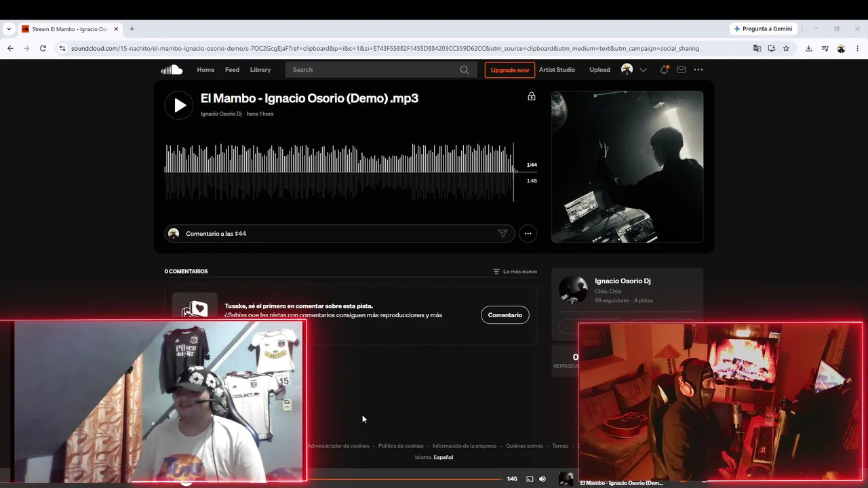Click the SoundCloud logo
Screen dimensions: 868x488
point(172,70)
